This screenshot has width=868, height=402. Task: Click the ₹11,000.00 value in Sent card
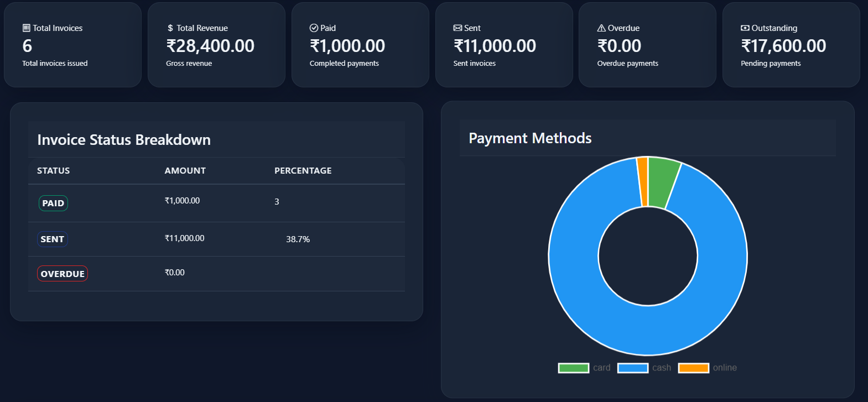495,46
